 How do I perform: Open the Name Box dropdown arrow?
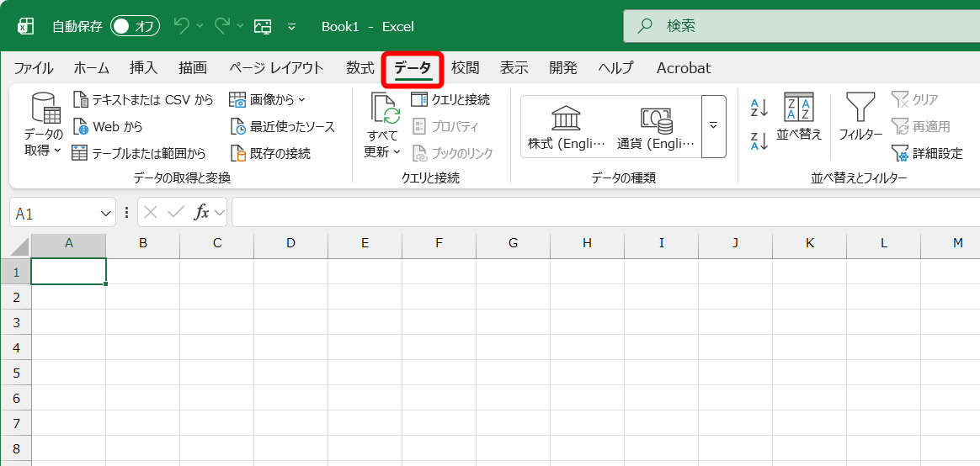tap(105, 214)
